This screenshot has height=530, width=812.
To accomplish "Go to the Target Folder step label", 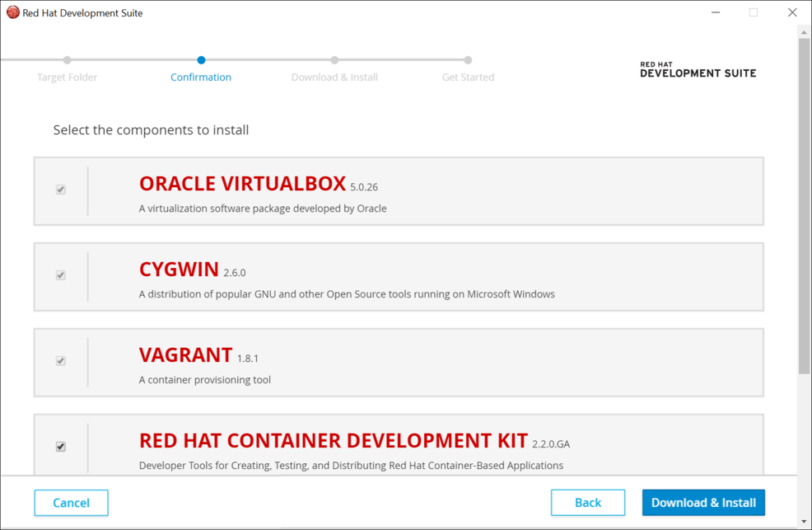I will tap(68, 77).
